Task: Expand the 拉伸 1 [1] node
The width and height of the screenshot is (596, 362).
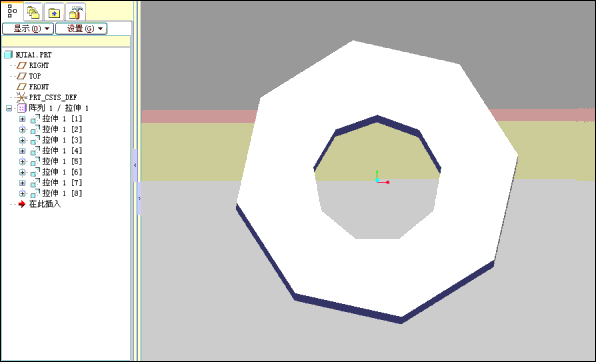Action: [22, 119]
